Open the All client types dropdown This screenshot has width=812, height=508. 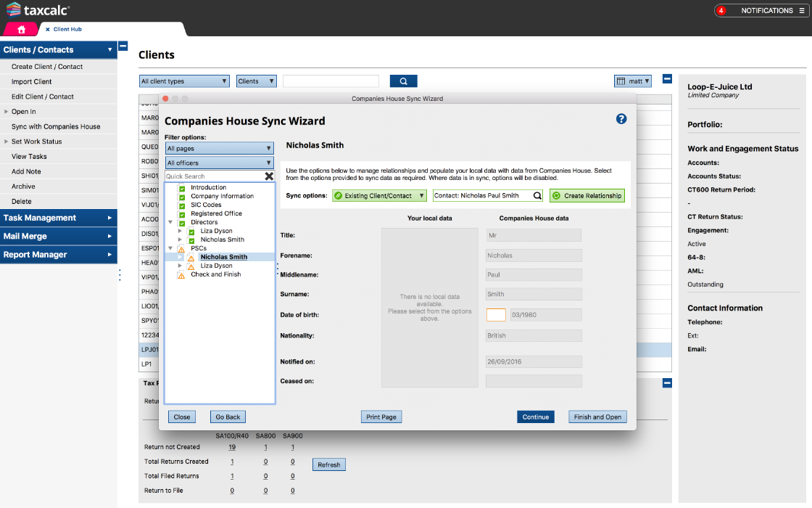click(184, 81)
